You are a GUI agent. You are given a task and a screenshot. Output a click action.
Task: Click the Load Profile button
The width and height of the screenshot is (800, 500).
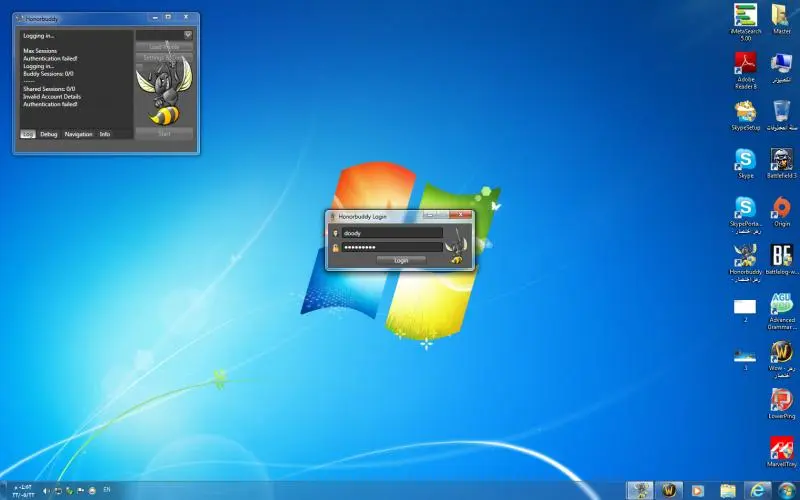[x=164, y=47]
